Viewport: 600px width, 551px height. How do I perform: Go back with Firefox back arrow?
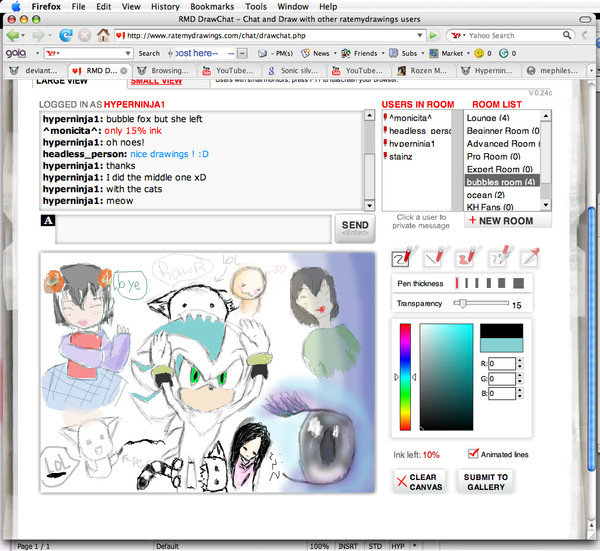coord(13,36)
